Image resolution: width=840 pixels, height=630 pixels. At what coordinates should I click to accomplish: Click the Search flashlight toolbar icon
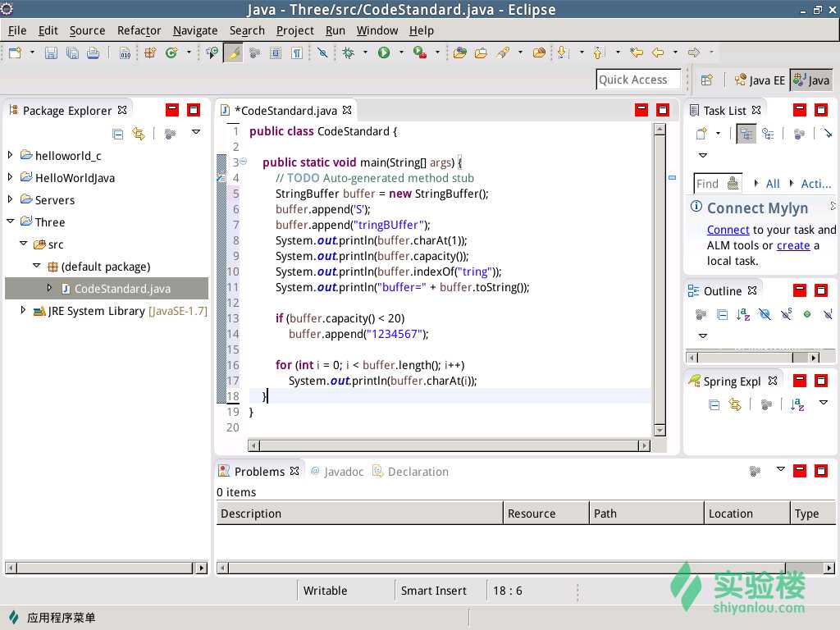(x=503, y=52)
